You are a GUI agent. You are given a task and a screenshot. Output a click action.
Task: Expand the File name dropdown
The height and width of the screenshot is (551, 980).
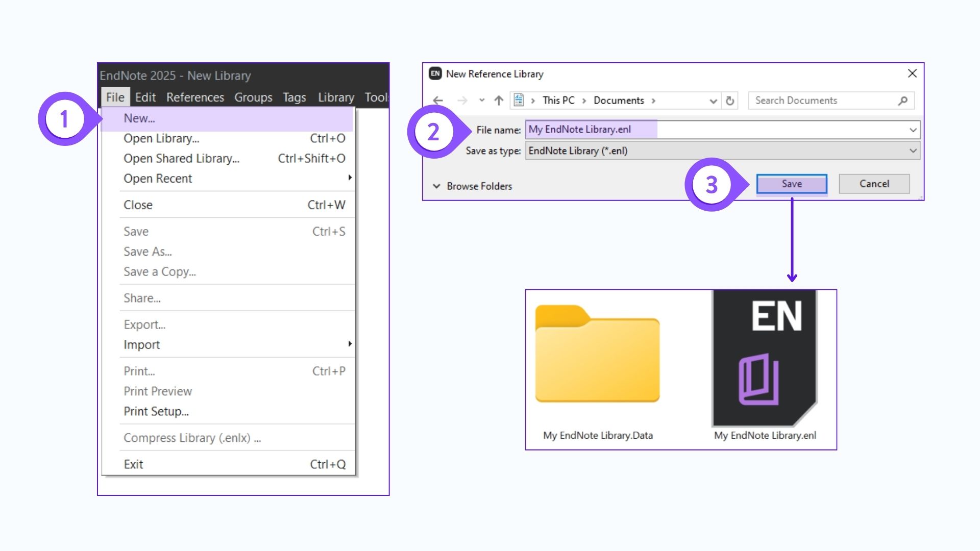[913, 130]
